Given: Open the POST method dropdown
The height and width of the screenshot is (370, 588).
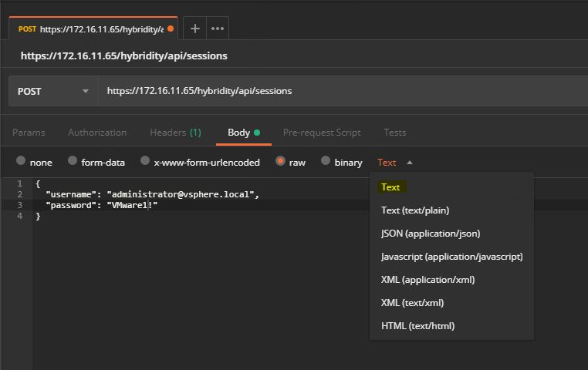Looking at the screenshot, I should [x=52, y=91].
